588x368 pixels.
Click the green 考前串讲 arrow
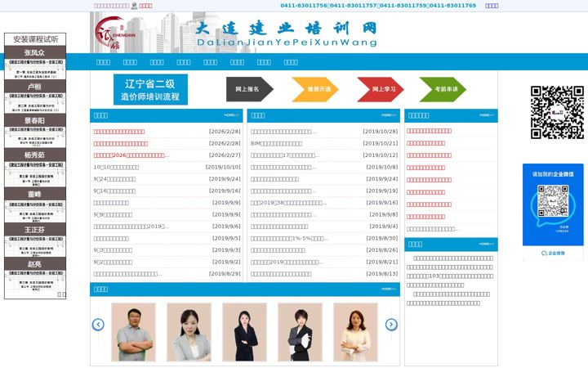click(x=443, y=89)
